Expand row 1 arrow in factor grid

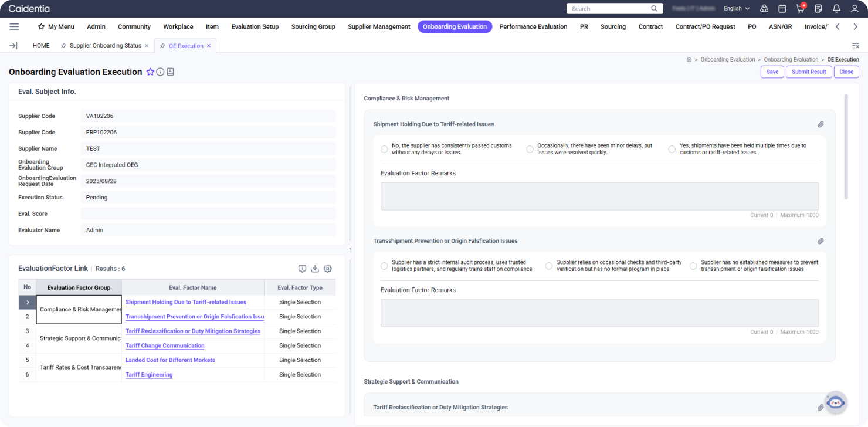27,302
